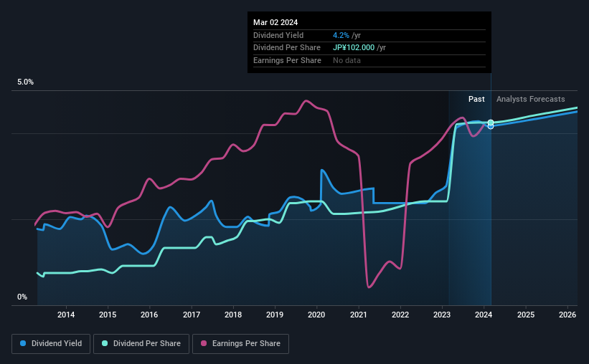
Task: Click the teal Dividend Per Share legend dot
Action: point(105,343)
